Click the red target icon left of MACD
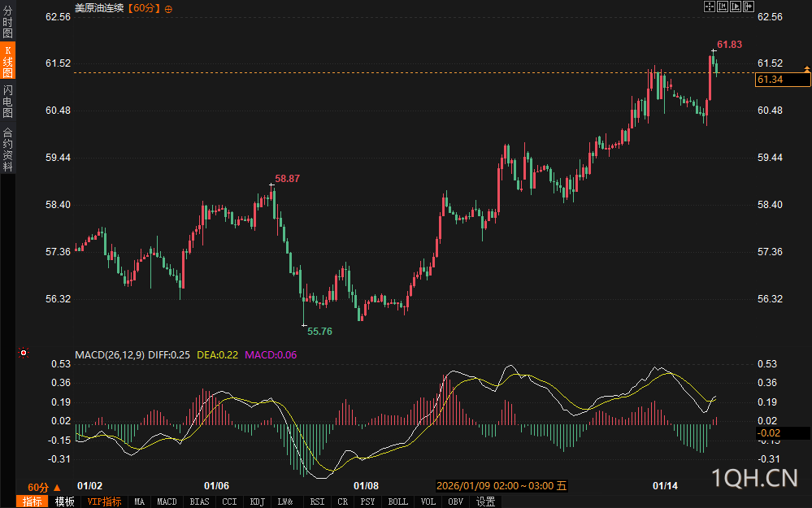 click(x=24, y=353)
